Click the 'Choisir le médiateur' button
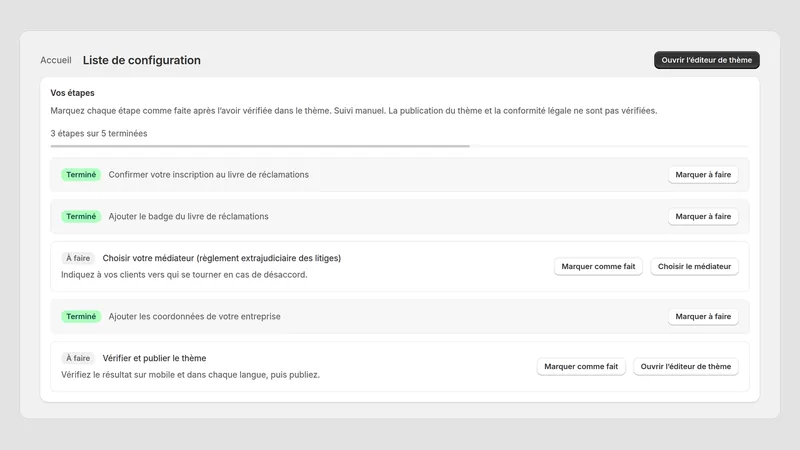The height and width of the screenshot is (450, 800). pos(694,266)
